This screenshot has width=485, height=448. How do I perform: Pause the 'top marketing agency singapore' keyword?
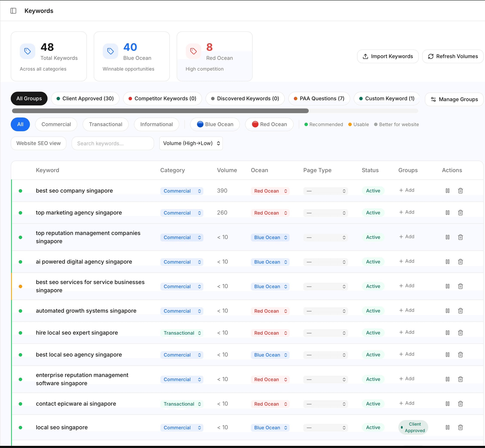tap(447, 213)
